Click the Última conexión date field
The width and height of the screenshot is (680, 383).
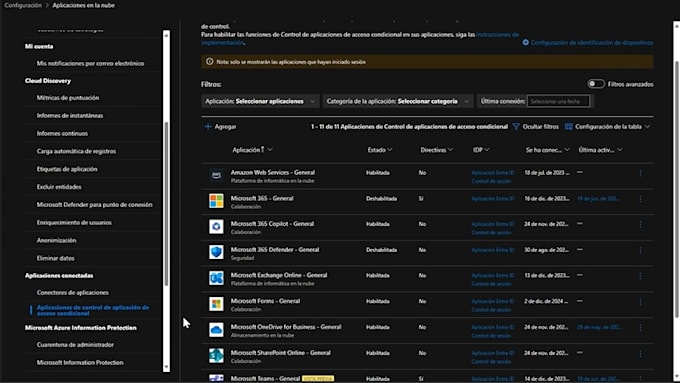point(558,101)
